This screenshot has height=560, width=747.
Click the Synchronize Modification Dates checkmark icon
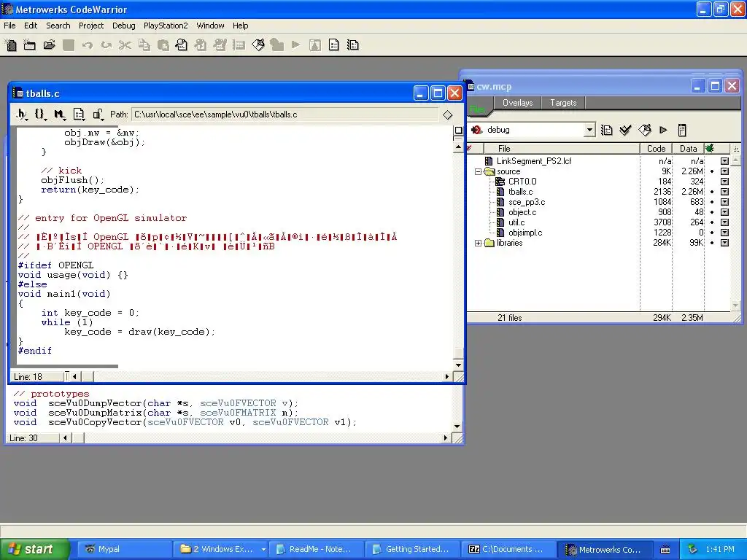pos(625,130)
